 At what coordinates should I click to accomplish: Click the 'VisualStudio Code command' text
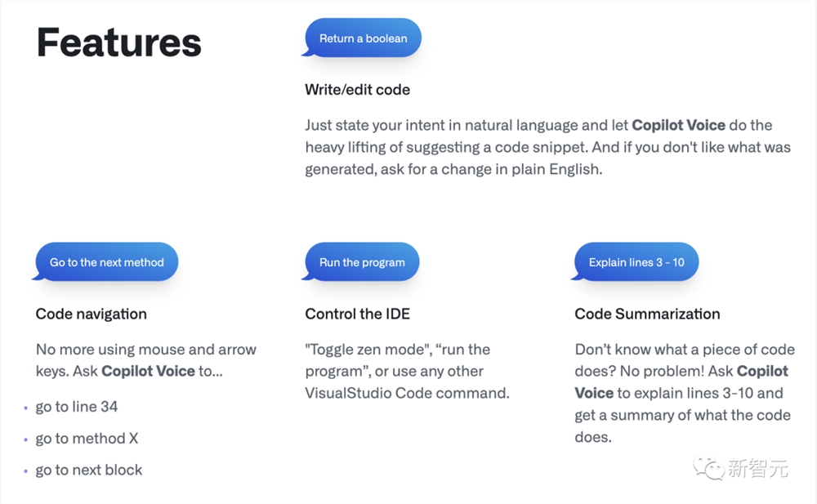407,393
